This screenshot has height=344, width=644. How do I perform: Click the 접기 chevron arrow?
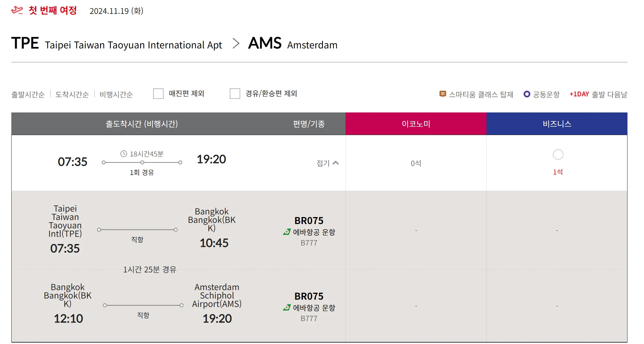pos(336,163)
